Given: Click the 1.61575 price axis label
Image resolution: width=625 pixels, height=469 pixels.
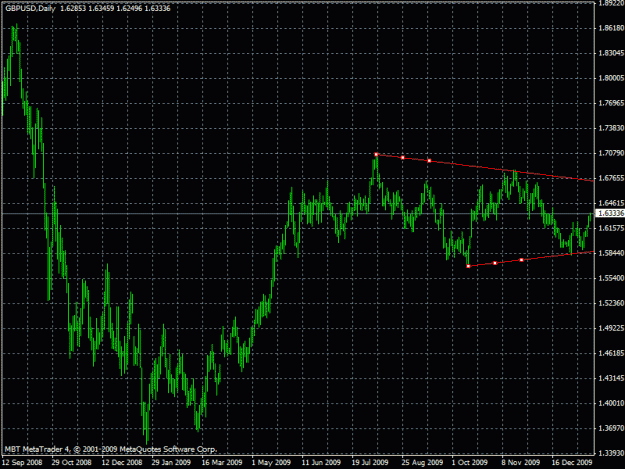Looking at the screenshot, I should point(611,228).
